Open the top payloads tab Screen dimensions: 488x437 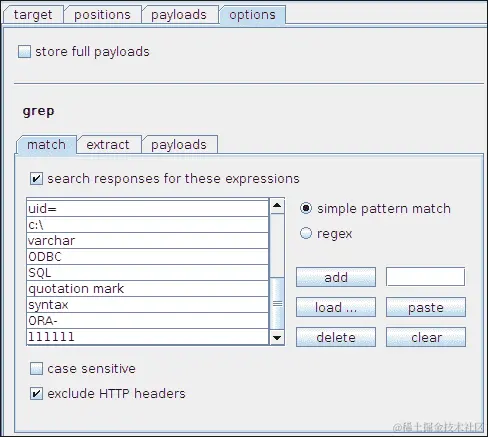pyautogui.click(x=179, y=15)
